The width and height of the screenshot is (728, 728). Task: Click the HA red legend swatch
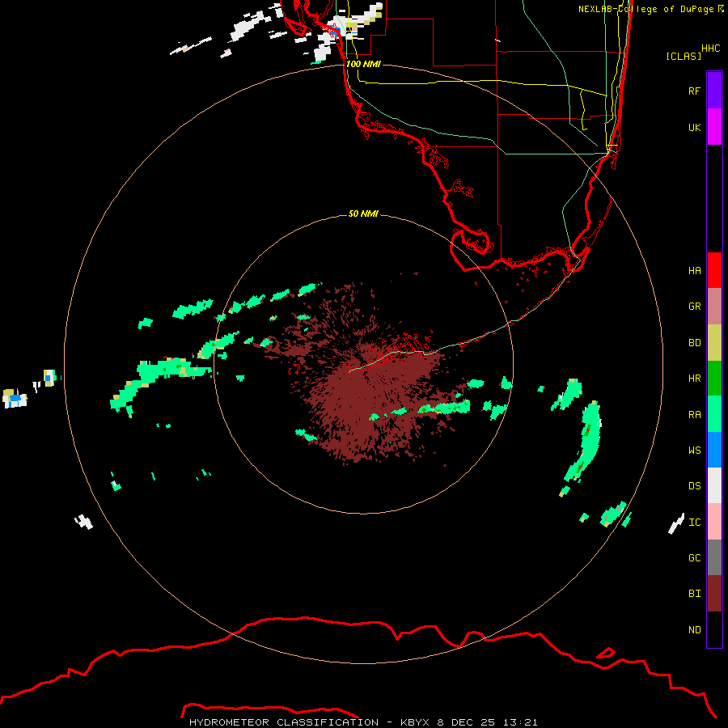point(714,270)
